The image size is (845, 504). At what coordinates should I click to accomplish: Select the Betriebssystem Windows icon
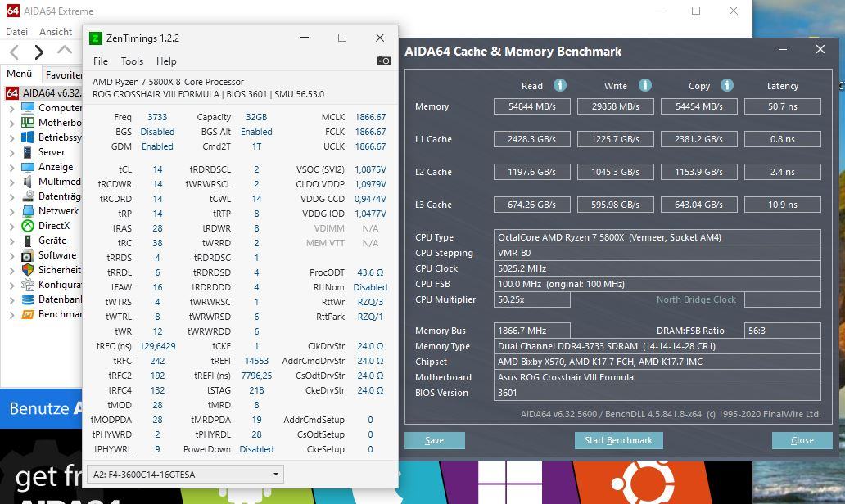click(28, 137)
